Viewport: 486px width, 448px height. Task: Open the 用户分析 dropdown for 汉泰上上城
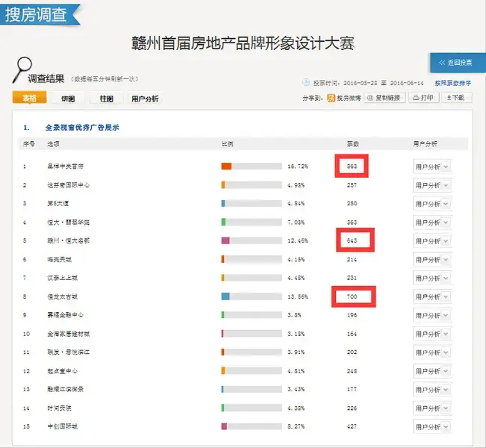(432, 278)
